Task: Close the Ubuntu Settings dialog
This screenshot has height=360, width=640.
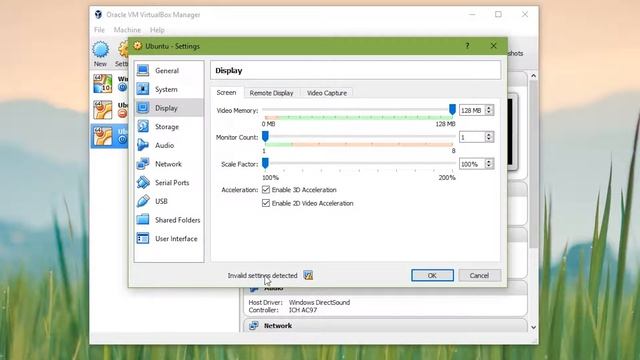Action: 493,46
